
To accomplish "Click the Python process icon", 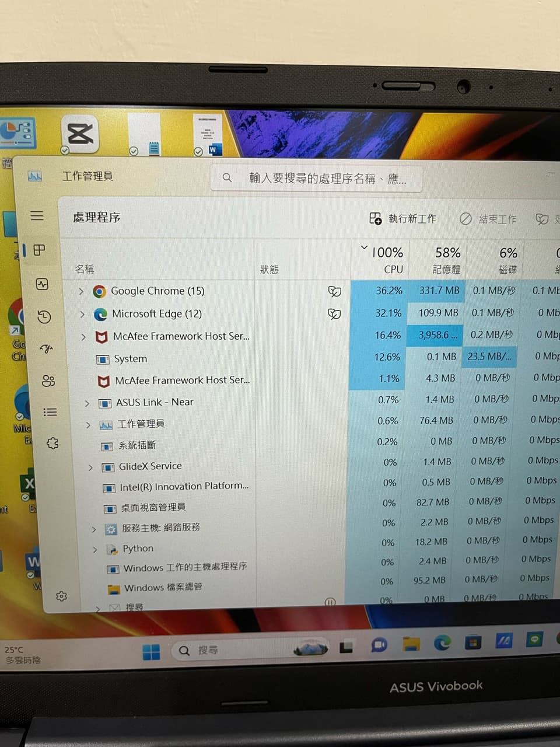I will pyautogui.click(x=112, y=549).
